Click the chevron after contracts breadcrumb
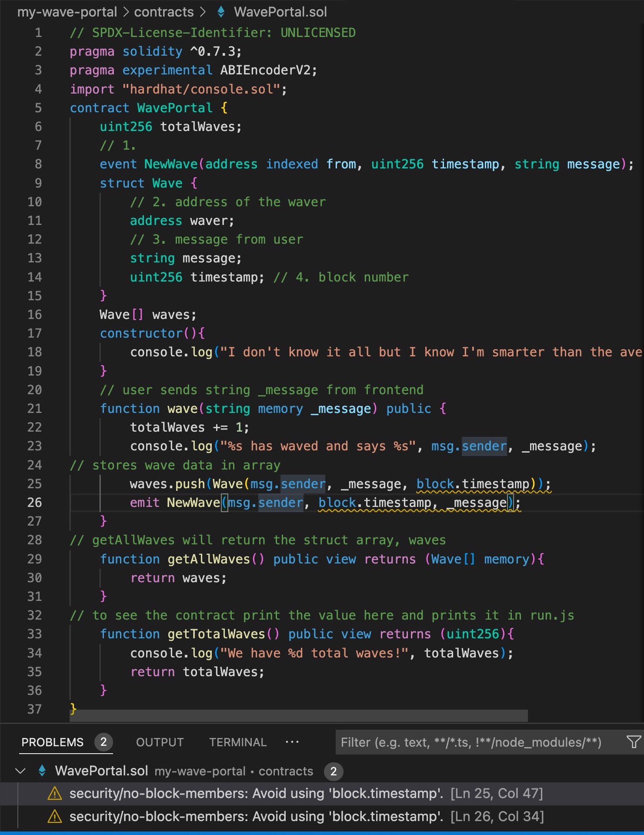This screenshot has height=835, width=644. click(x=202, y=12)
